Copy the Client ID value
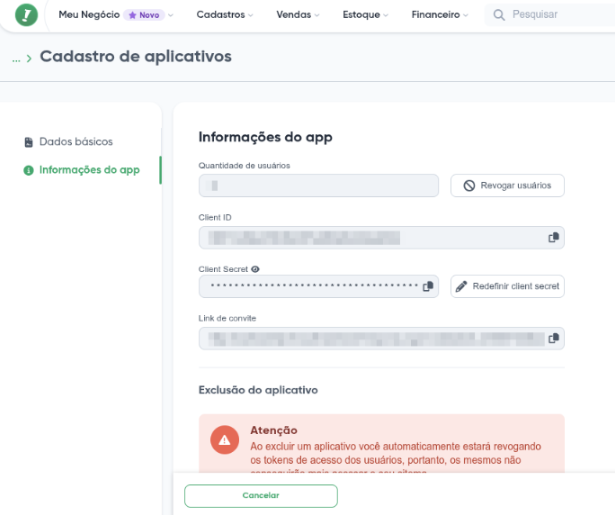615x515 pixels. (x=552, y=237)
